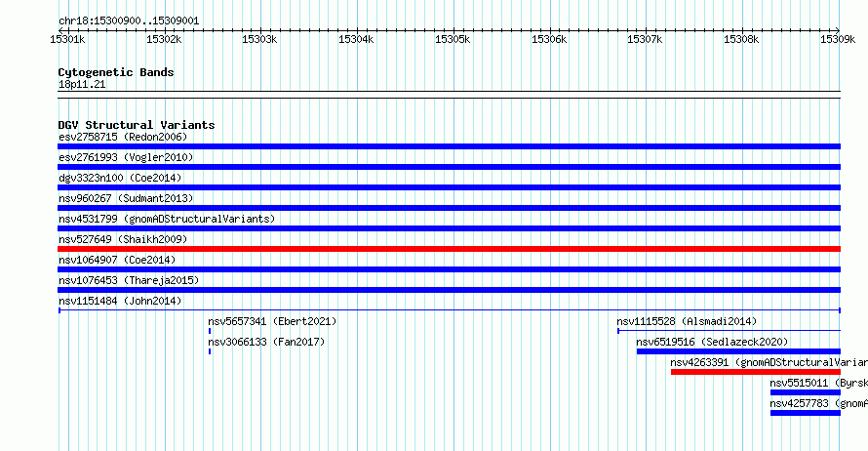
Task: Select the nsv5515011 blue variant bar
Action: (806, 392)
